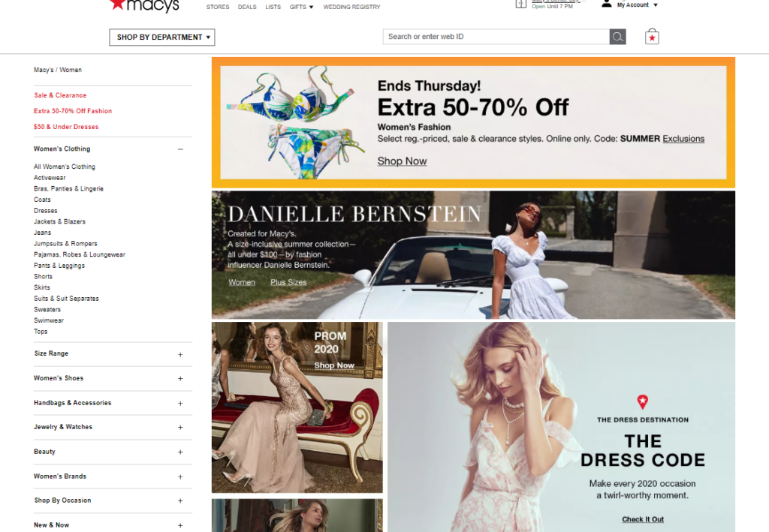Go to Sale & Clearance
Screen dimensions: 769x532
60,95
